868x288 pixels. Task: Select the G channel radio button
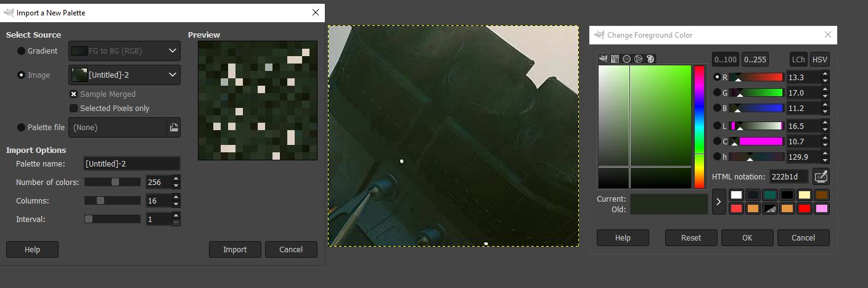tap(717, 93)
